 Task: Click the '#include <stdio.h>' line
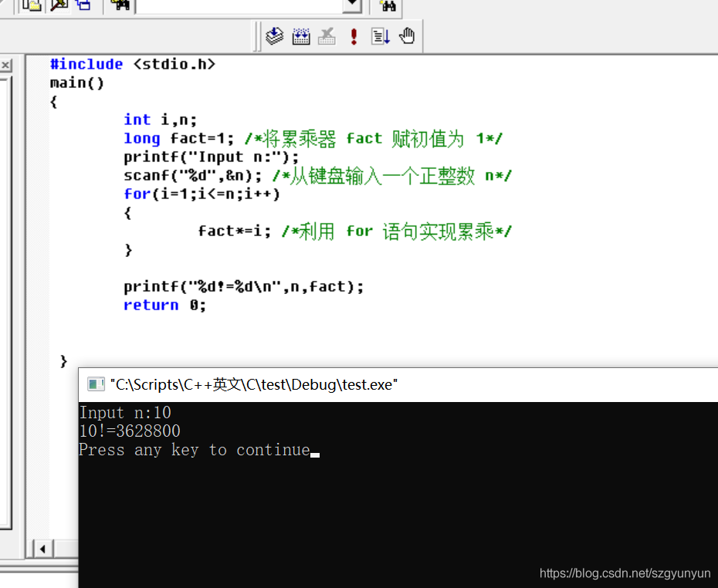(x=132, y=64)
